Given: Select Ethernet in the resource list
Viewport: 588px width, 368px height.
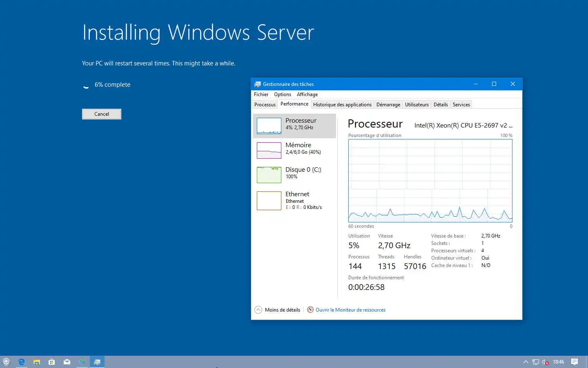Looking at the screenshot, I should [294, 201].
